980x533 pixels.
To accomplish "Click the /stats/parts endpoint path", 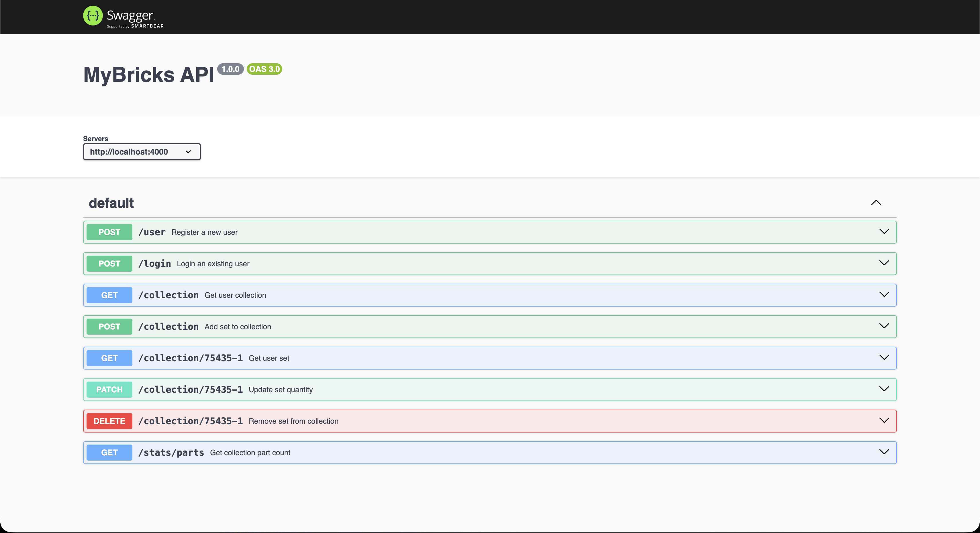I will [171, 452].
